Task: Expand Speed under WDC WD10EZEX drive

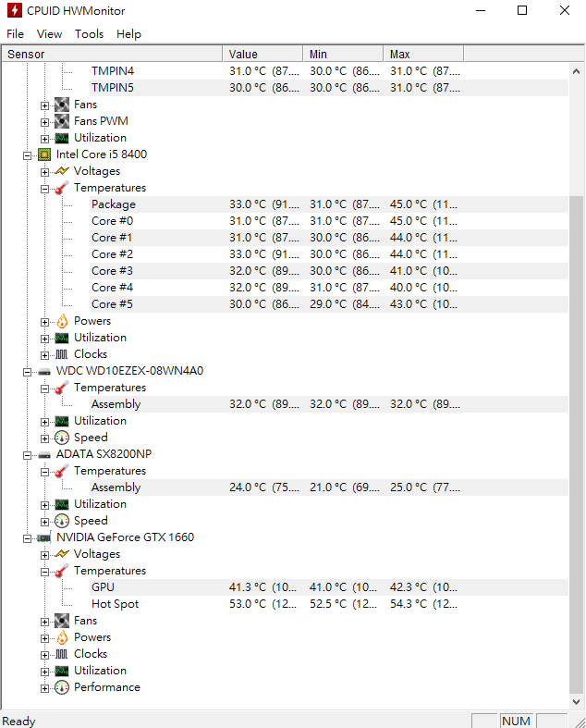Action: 44,438
